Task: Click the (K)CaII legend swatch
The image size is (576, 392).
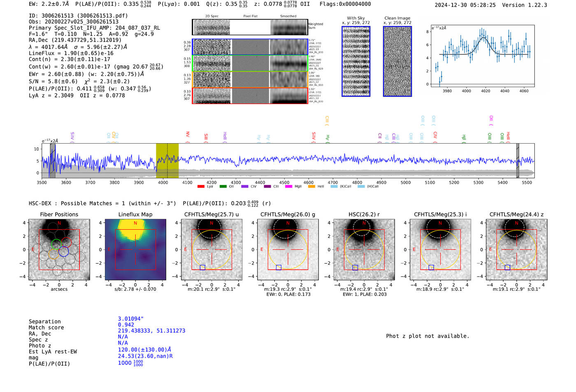Action: point(334,186)
